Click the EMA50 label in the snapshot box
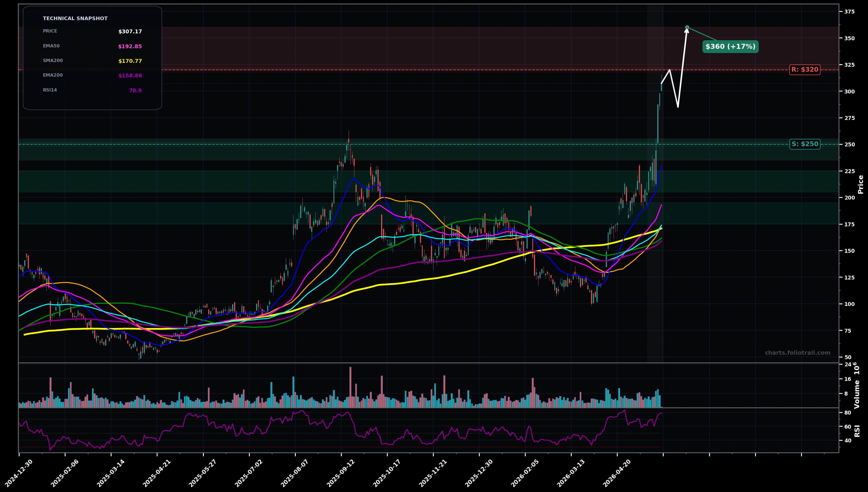This screenshot has height=492, width=868. 51,46
